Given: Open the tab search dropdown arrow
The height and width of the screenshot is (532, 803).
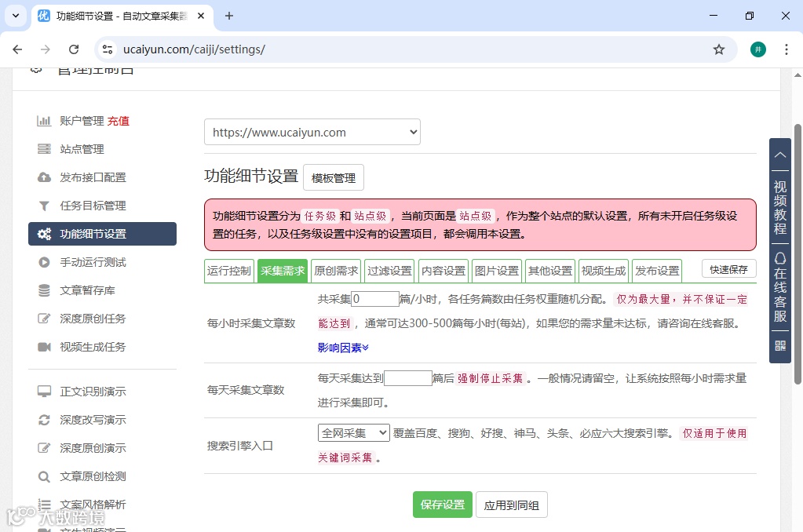Looking at the screenshot, I should coord(16,16).
